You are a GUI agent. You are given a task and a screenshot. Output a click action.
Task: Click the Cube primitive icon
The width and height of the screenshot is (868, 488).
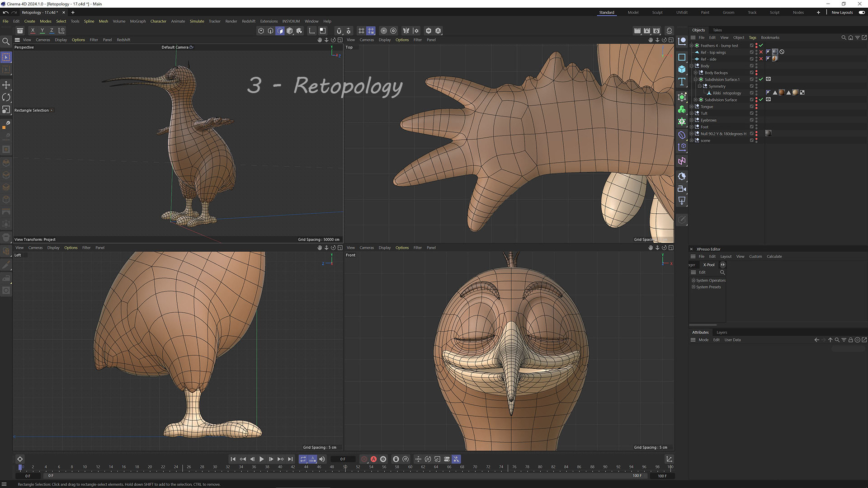click(682, 69)
